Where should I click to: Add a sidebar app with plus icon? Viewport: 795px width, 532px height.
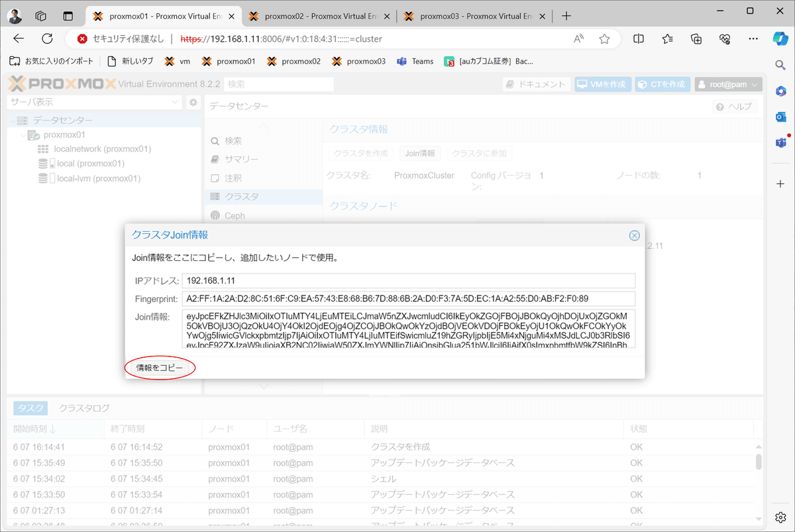[780, 183]
